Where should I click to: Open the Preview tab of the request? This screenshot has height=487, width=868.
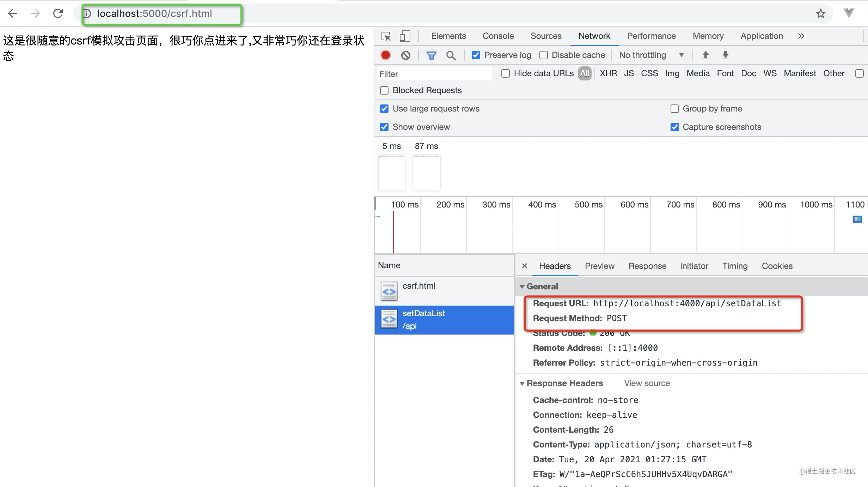point(599,266)
